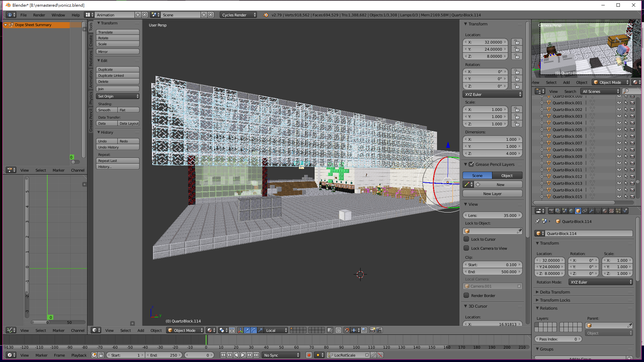This screenshot has height=362, width=644.
Task: Enable Lock to Cursor checkbox
Action: [x=466, y=239]
